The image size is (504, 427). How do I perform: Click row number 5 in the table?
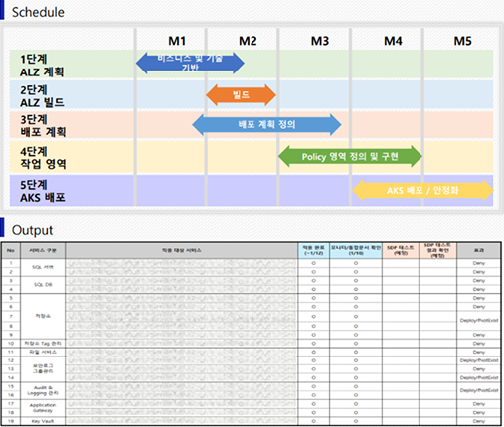11,298
